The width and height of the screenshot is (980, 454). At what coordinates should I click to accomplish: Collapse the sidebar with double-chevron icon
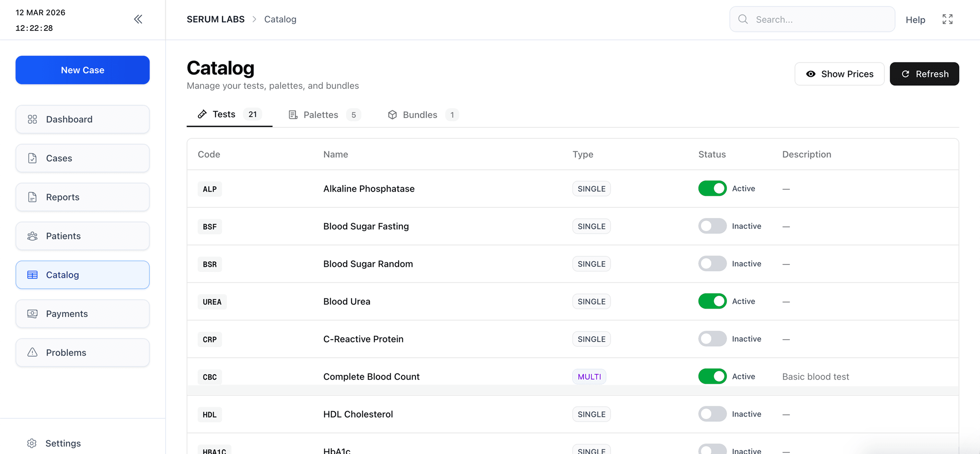pos(138,19)
